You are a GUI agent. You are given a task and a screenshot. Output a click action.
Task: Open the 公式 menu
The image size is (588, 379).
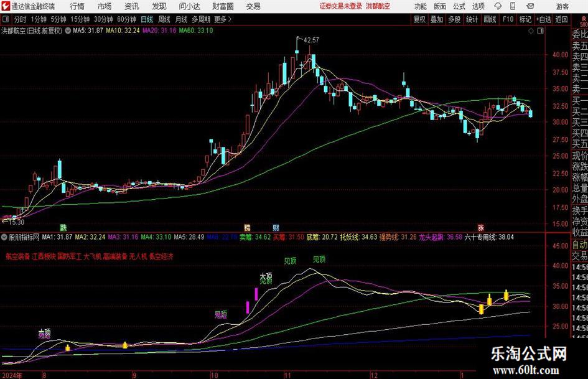[x=459, y=6]
